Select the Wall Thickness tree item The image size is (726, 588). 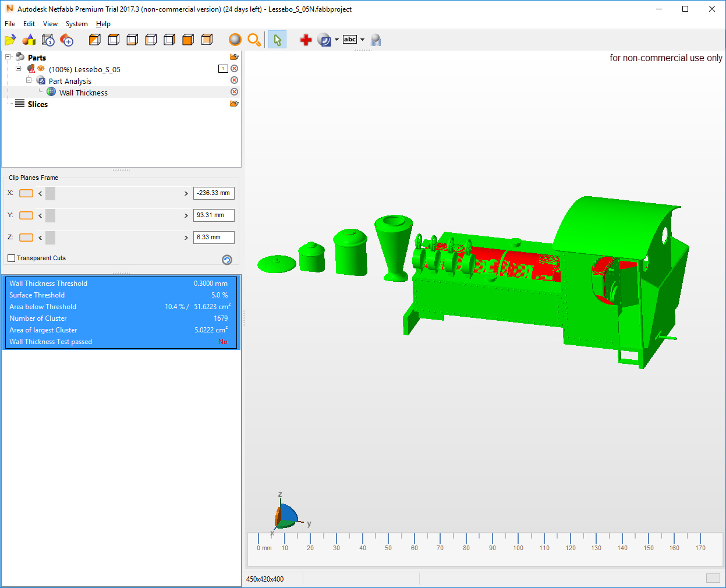(83, 93)
